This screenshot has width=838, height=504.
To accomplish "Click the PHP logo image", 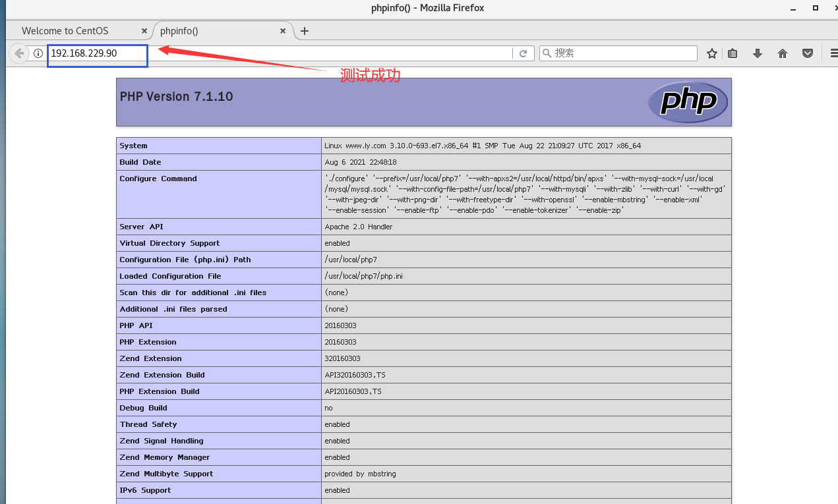I will tap(688, 102).
